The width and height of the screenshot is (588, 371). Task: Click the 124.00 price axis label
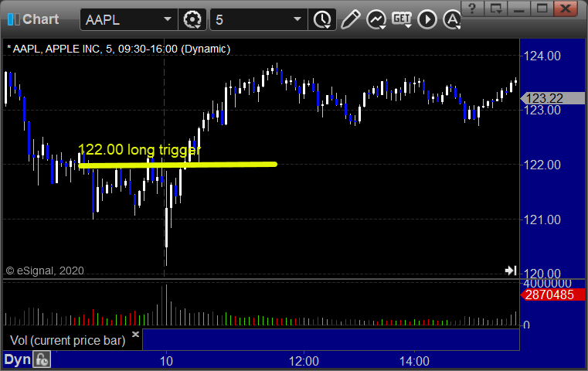[542, 56]
